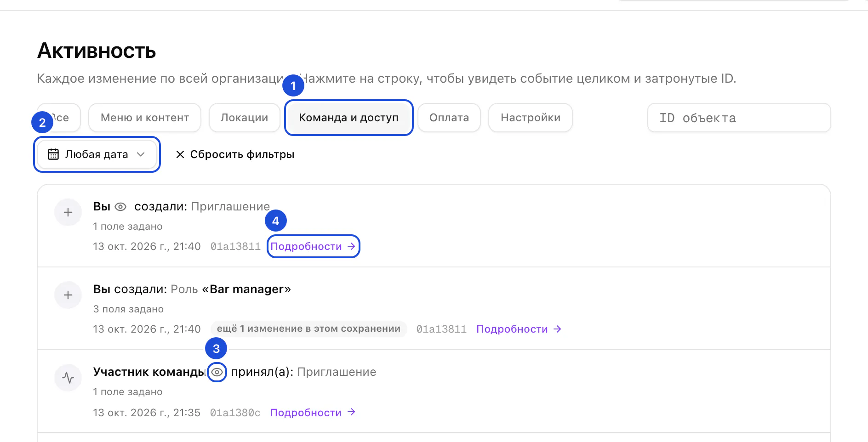
Task: Switch to the Локации filter tab
Action: pyautogui.click(x=245, y=118)
